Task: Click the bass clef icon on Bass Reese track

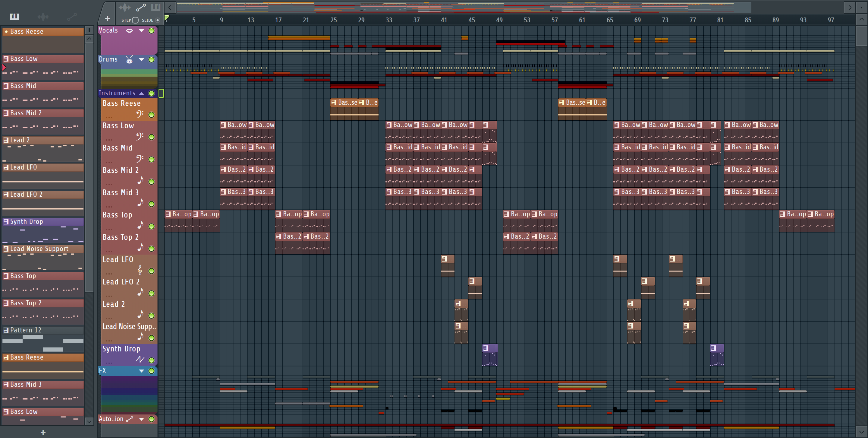Action: coord(140,114)
